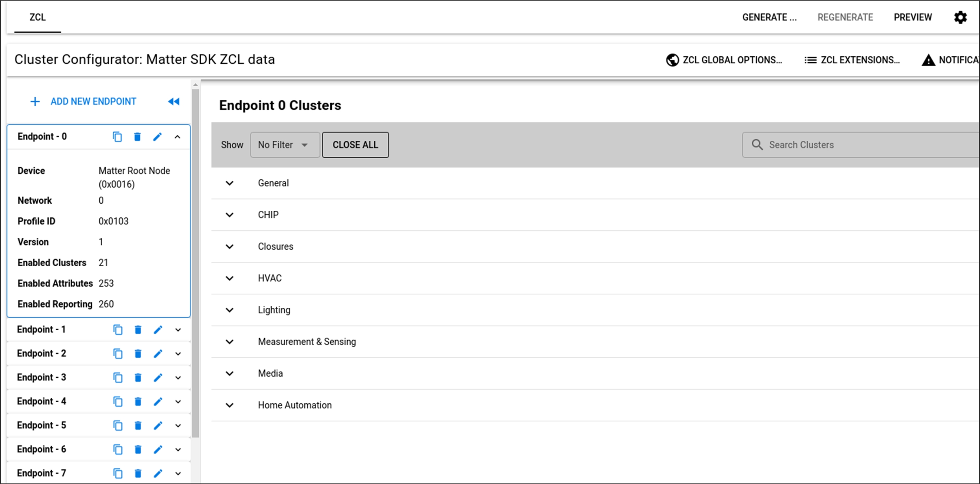Expand Endpoint - 6 details chevron
The image size is (980, 484).
click(x=178, y=450)
